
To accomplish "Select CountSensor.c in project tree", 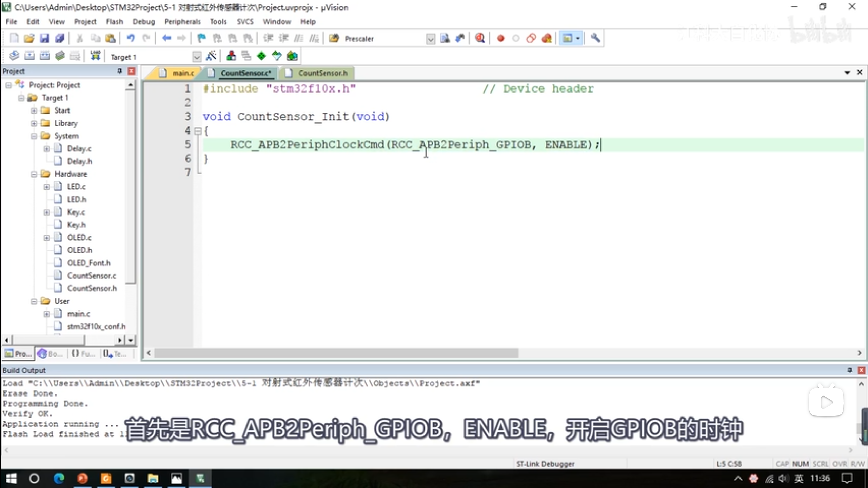I will click(x=91, y=276).
